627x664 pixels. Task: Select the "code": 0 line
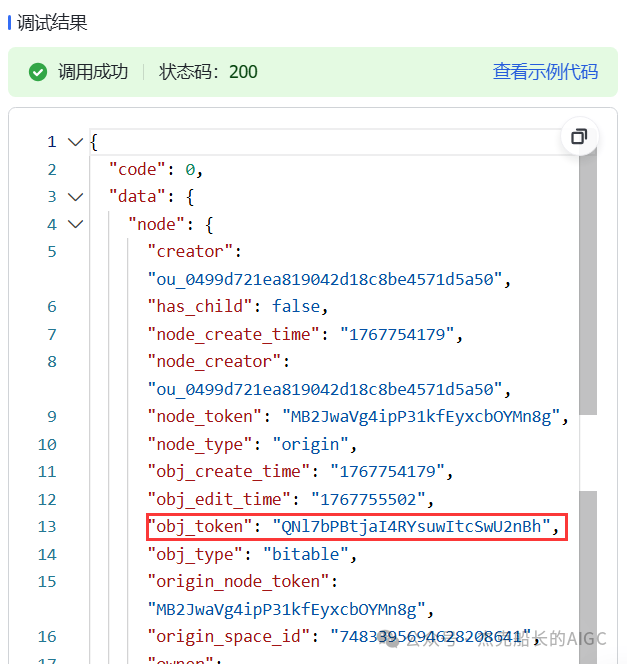156,170
